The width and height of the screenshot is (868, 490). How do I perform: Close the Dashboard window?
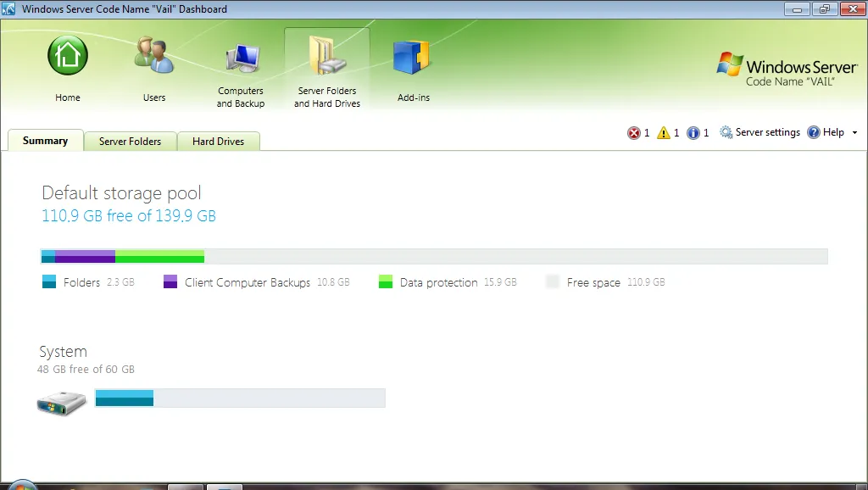(853, 8)
